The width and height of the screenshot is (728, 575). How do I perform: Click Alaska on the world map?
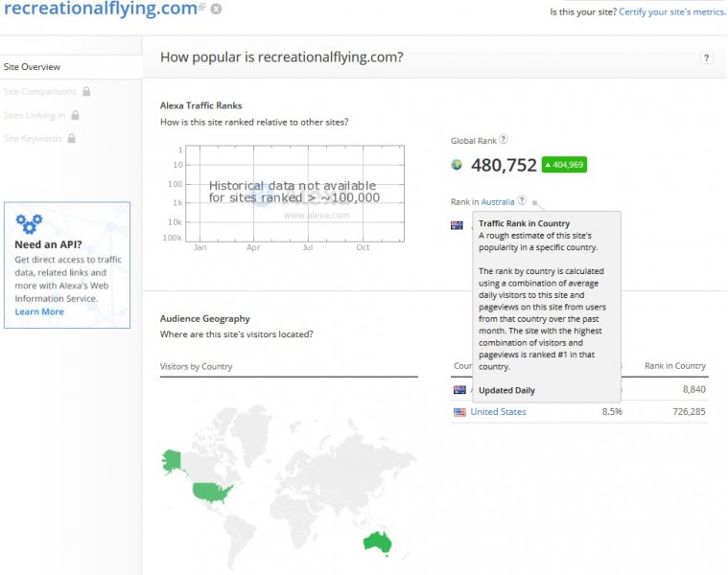pyautogui.click(x=173, y=461)
